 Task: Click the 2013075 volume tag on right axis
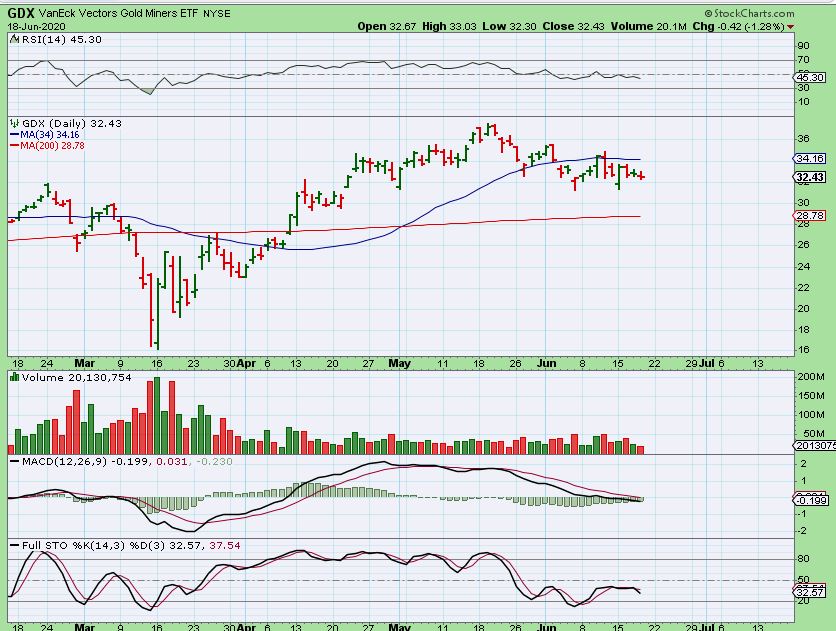(815, 446)
